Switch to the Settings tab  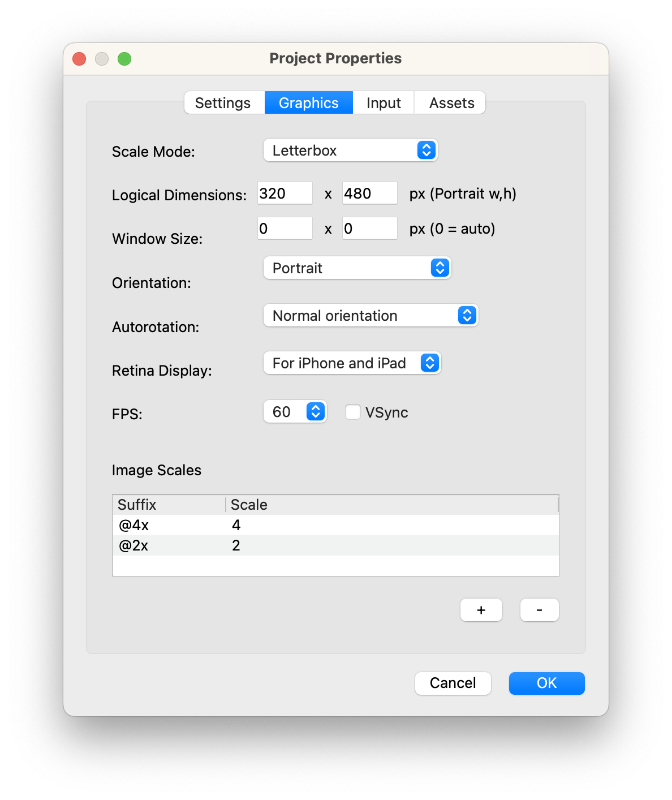224,103
